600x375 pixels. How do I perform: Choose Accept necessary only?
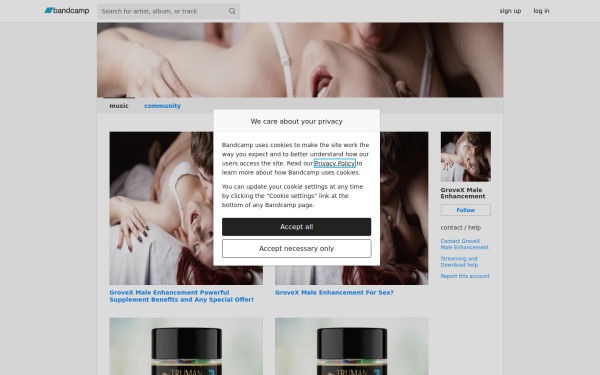click(x=297, y=248)
